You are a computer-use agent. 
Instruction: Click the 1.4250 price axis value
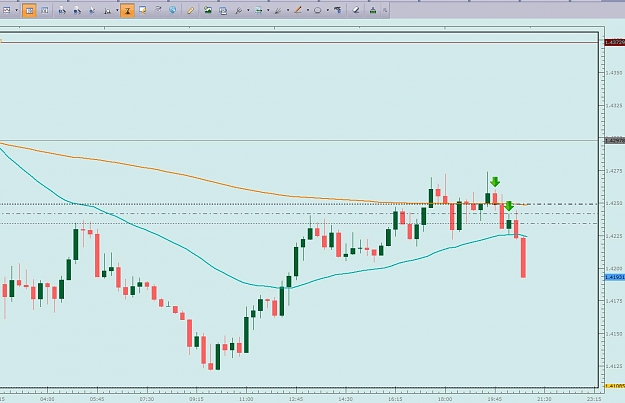pos(614,203)
